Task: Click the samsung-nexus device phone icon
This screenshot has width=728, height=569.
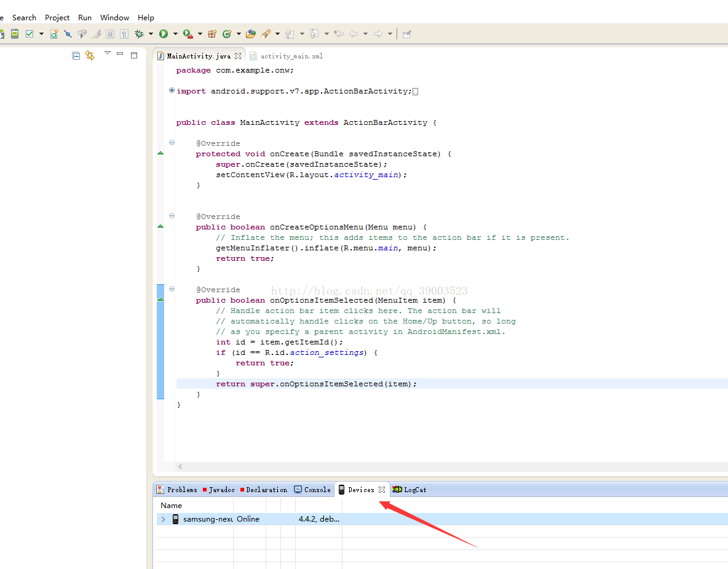Action: 175,519
